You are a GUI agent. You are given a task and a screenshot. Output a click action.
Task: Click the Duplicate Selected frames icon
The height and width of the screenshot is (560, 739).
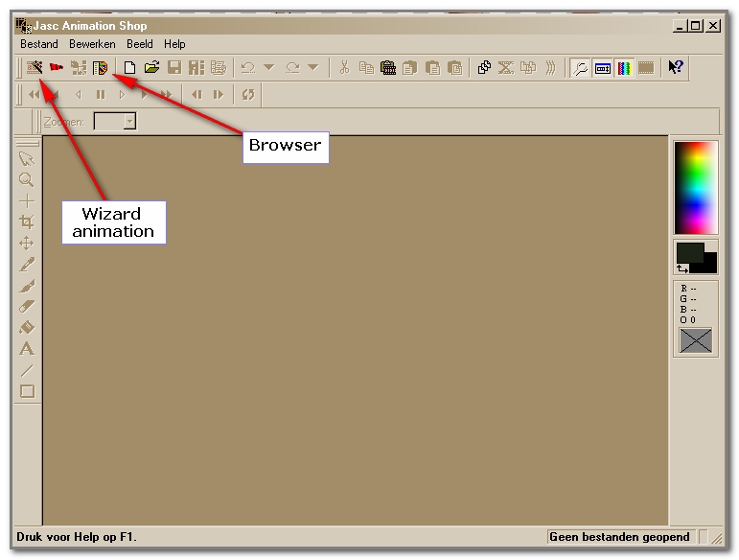[484, 68]
